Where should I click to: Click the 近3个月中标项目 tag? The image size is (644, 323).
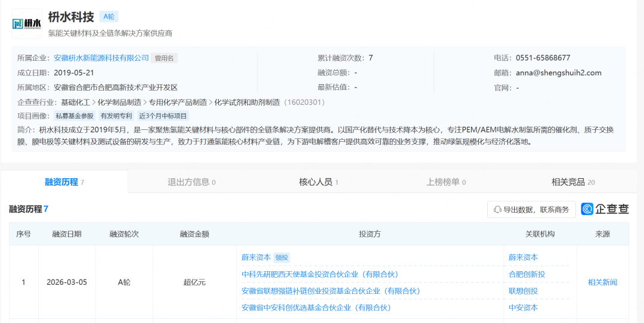(163, 116)
